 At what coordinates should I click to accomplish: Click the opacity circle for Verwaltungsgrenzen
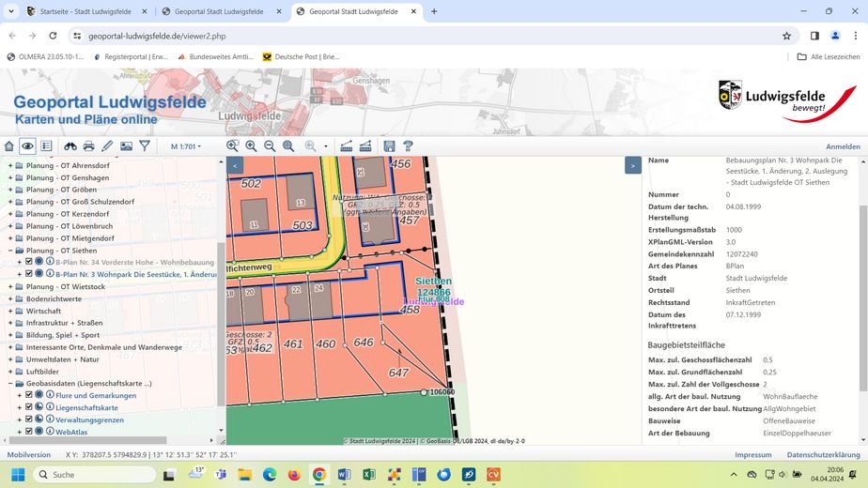(x=39, y=419)
